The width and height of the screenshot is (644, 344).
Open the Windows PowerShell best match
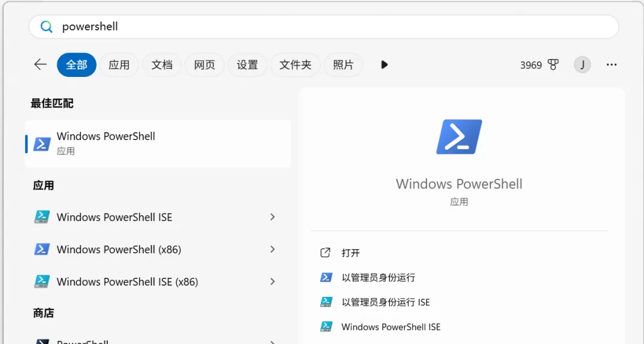pos(158,144)
